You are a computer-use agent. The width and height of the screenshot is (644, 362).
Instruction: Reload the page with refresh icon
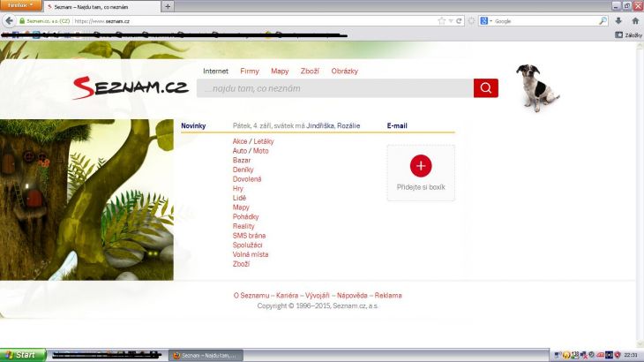click(x=459, y=21)
